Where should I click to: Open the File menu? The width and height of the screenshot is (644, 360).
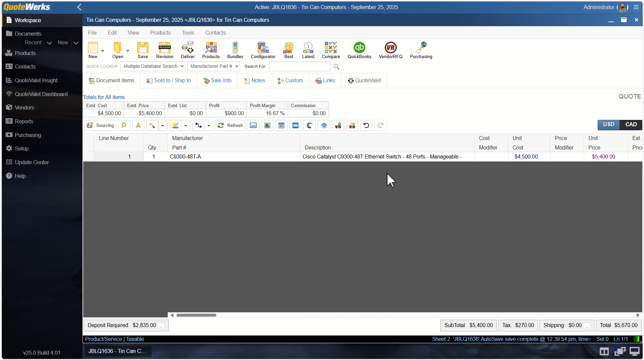pyautogui.click(x=92, y=33)
